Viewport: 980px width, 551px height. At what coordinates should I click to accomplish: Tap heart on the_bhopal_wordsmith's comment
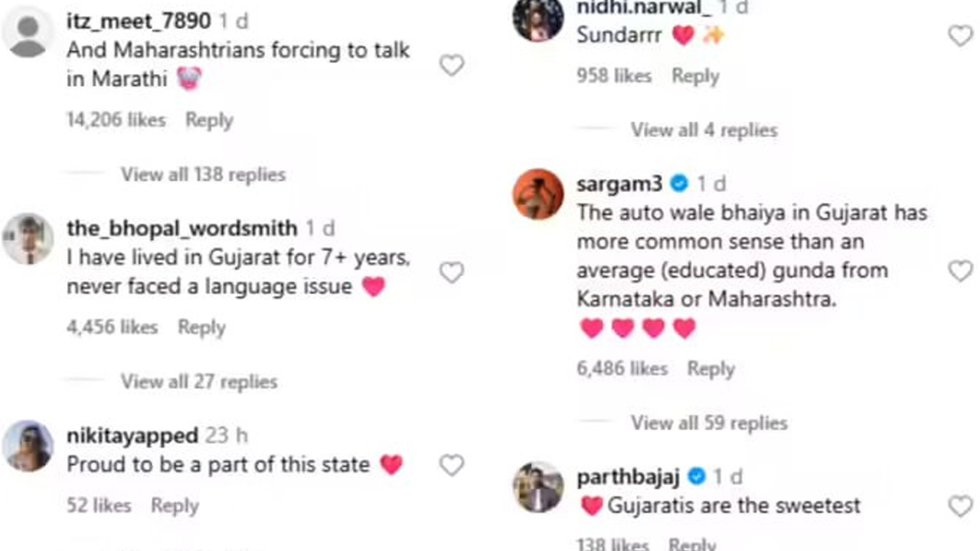[452, 272]
